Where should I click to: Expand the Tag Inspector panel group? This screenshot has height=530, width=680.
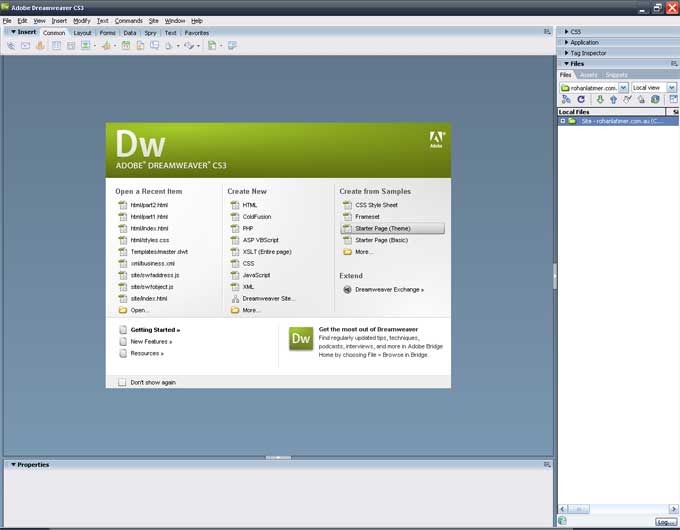pyautogui.click(x=566, y=53)
